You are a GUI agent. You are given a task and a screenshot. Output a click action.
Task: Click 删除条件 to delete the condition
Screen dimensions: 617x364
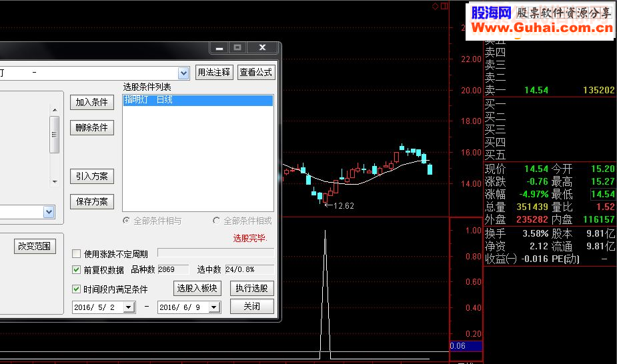pyautogui.click(x=91, y=127)
